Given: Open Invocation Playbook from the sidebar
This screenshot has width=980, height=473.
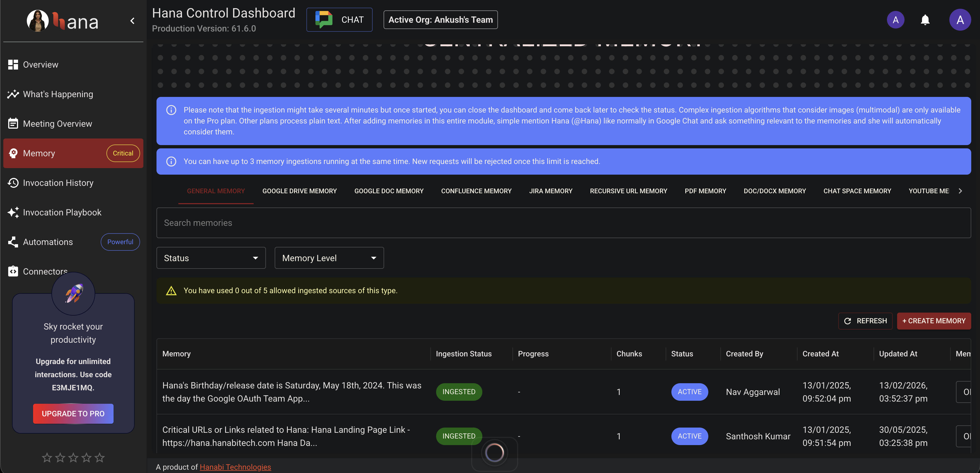Looking at the screenshot, I should (62, 212).
